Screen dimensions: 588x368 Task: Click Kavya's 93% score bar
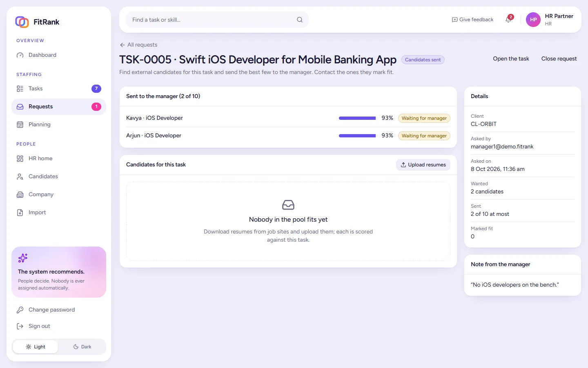pyautogui.click(x=357, y=118)
